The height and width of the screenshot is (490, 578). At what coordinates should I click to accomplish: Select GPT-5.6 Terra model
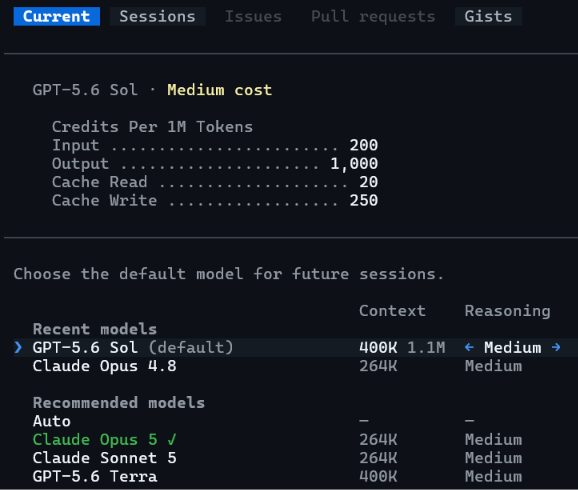296,476
